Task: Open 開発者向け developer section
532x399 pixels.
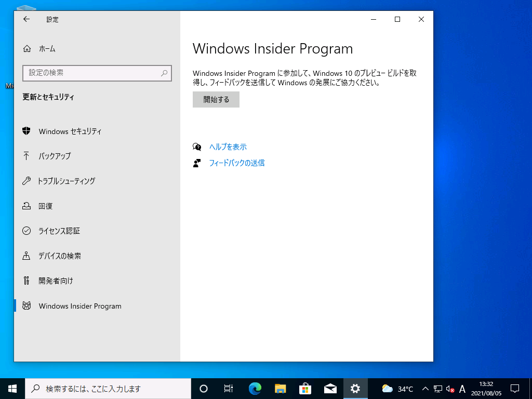Action: pos(97,281)
